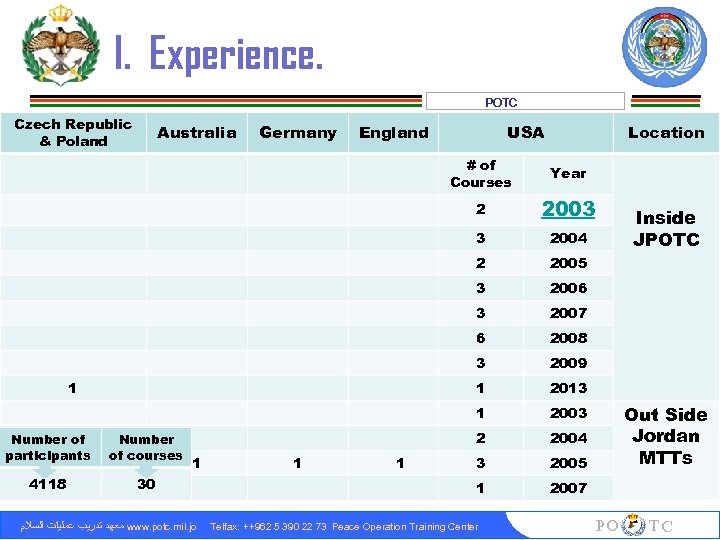Select the 2013 year cell
Screen dimensions: 720x540
pos(568,388)
